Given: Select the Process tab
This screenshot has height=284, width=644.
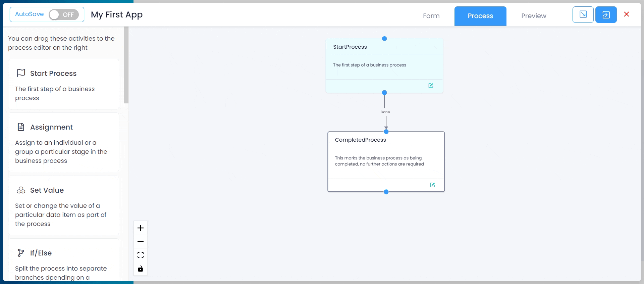Looking at the screenshot, I should [480, 16].
